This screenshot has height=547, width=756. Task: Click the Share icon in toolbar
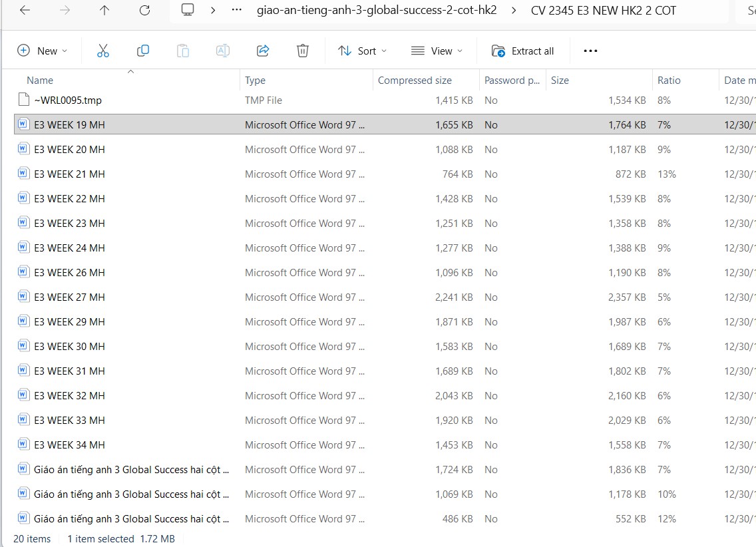point(262,51)
